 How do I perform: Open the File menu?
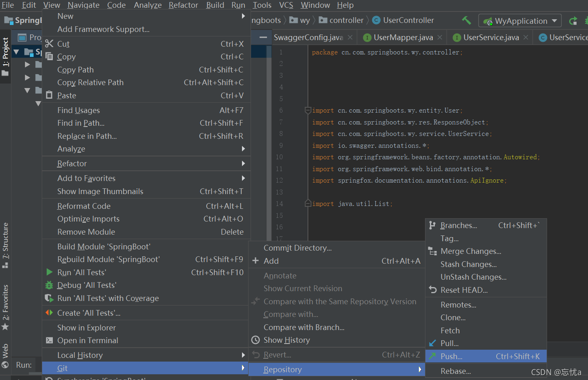pyautogui.click(x=8, y=5)
